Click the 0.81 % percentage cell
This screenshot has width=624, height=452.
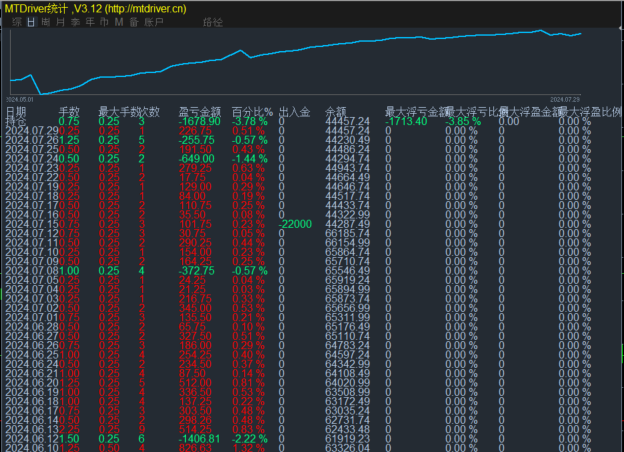(248, 383)
